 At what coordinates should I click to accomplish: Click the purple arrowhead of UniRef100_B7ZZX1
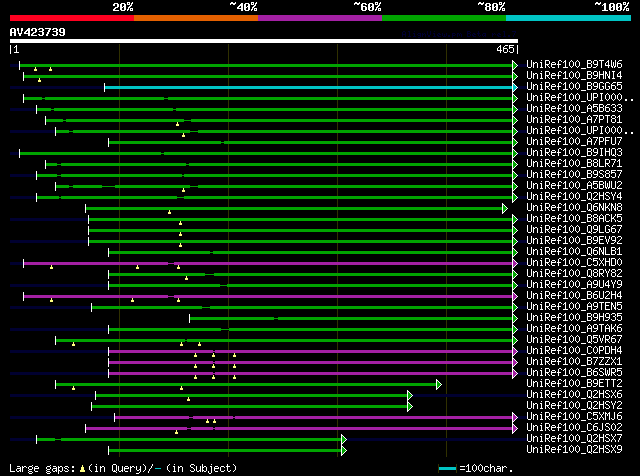(x=515, y=363)
